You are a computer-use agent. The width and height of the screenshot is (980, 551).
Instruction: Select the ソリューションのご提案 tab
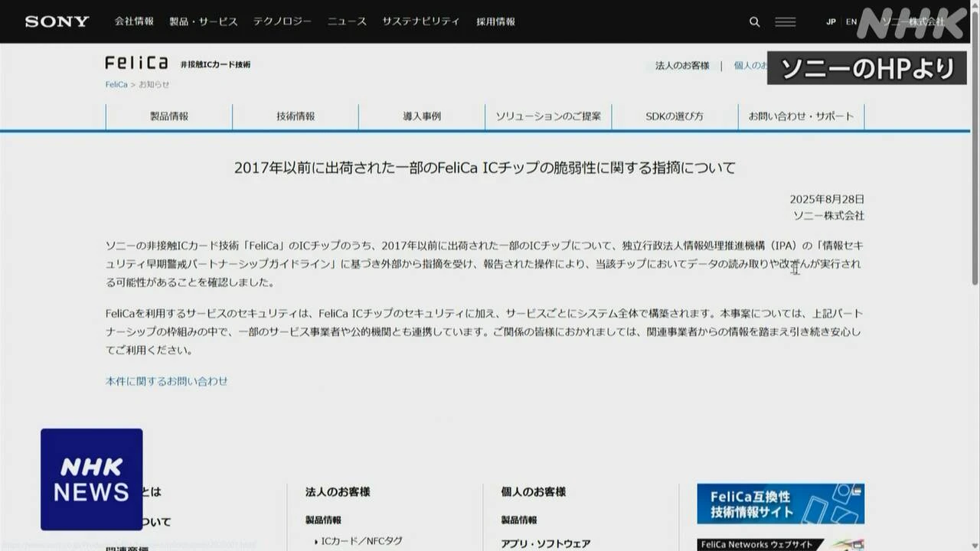coord(548,116)
